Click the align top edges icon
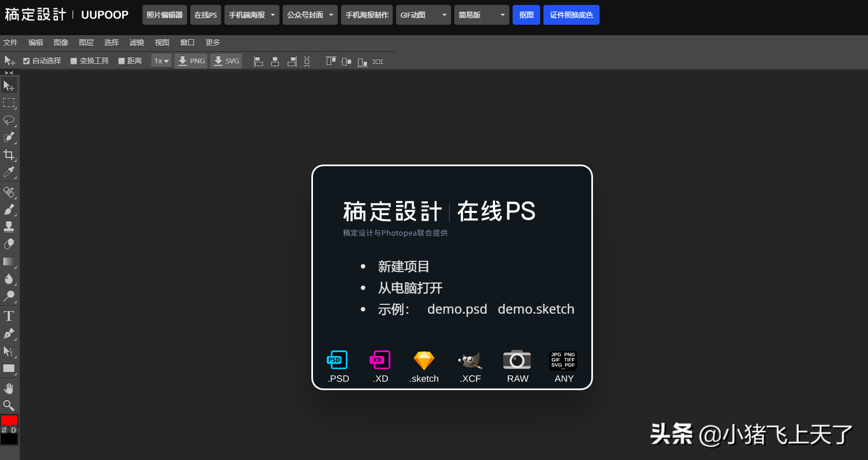 pyautogui.click(x=331, y=62)
